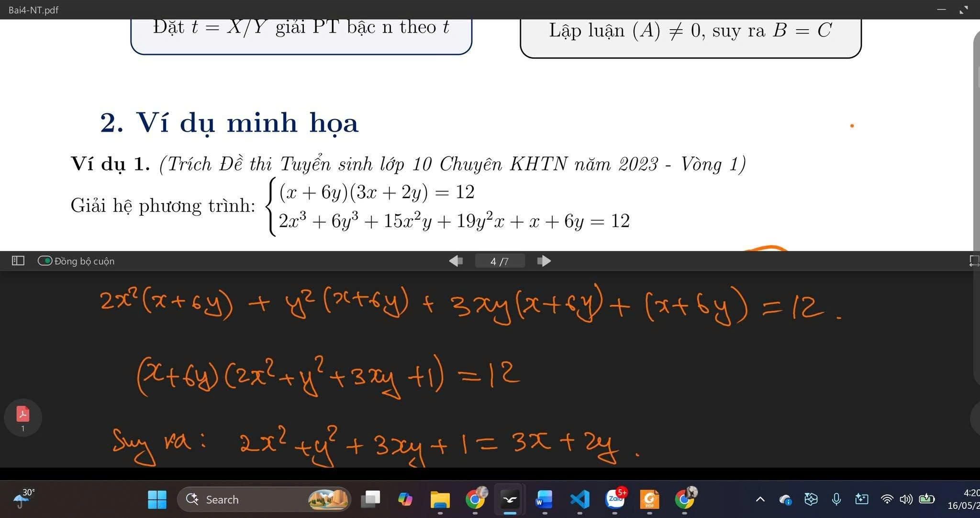Switch to the active bird-logo app
Image resolution: width=980 pixels, height=518 pixels.
[510, 499]
